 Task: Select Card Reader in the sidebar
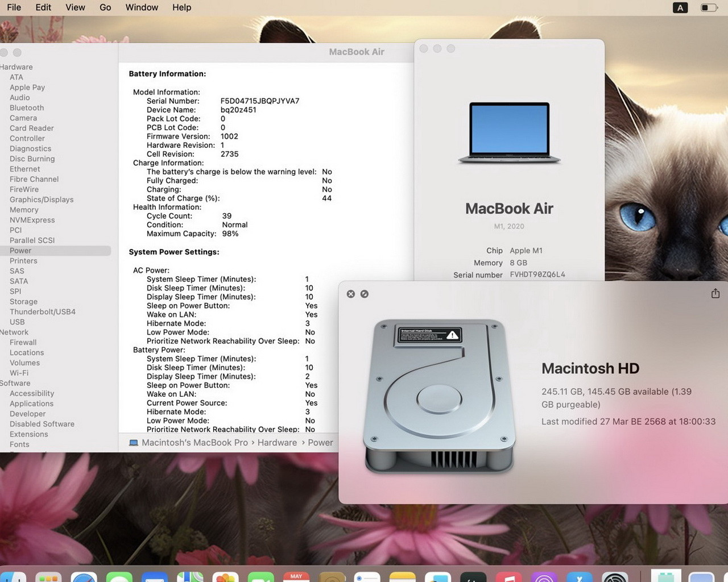coord(32,128)
